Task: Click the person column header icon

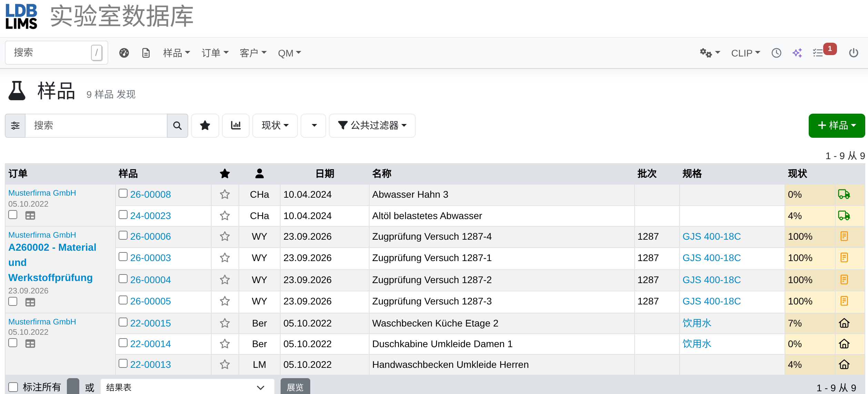Action: (x=260, y=174)
